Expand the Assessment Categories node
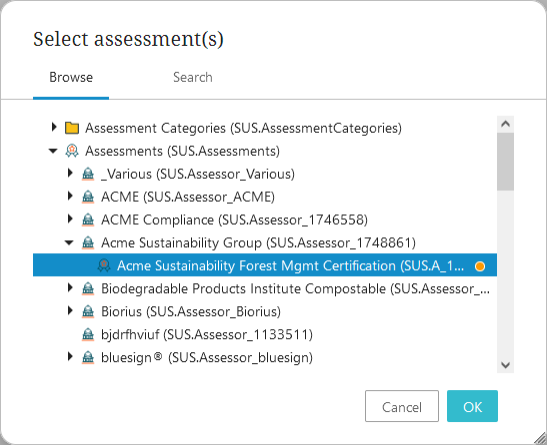The image size is (547, 445). click(54, 127)
